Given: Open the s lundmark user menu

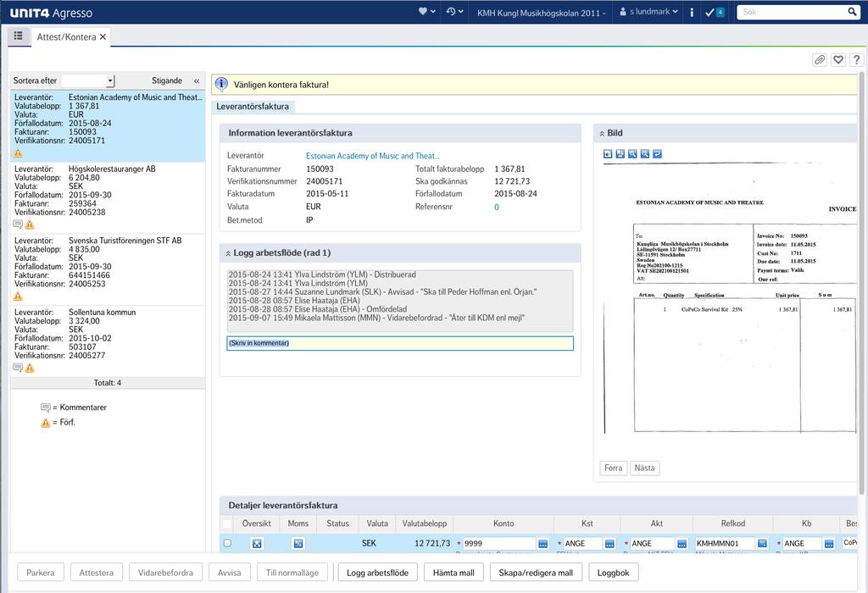Looking at the screenshot, I should [x=648, y=12].
